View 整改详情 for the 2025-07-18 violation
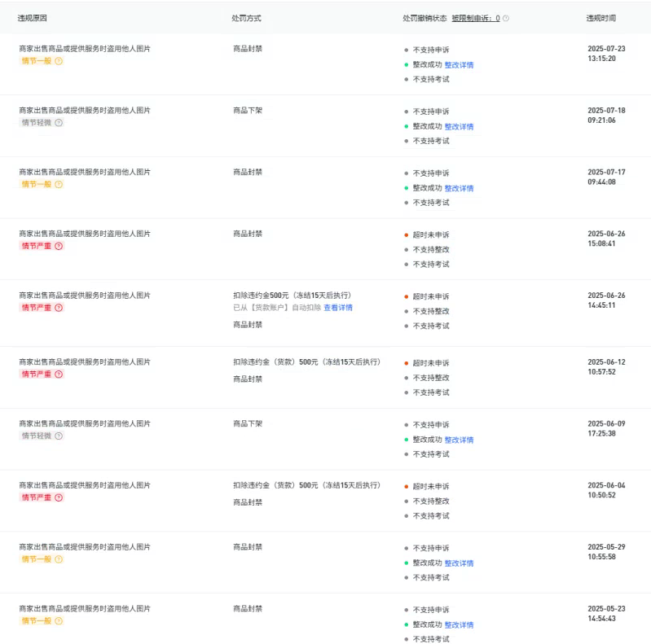Screen dimensions: 651x644 459,127
